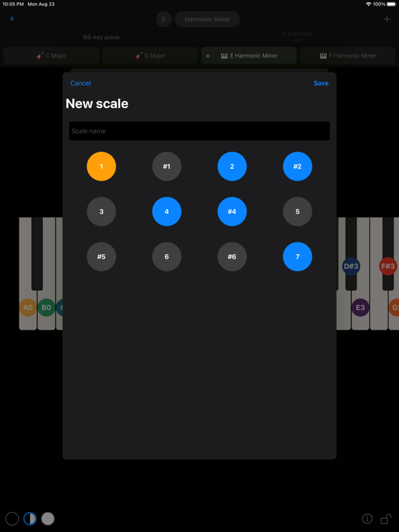Tap the A0 piano key marker
399x532 pixels.
point(28,308)
